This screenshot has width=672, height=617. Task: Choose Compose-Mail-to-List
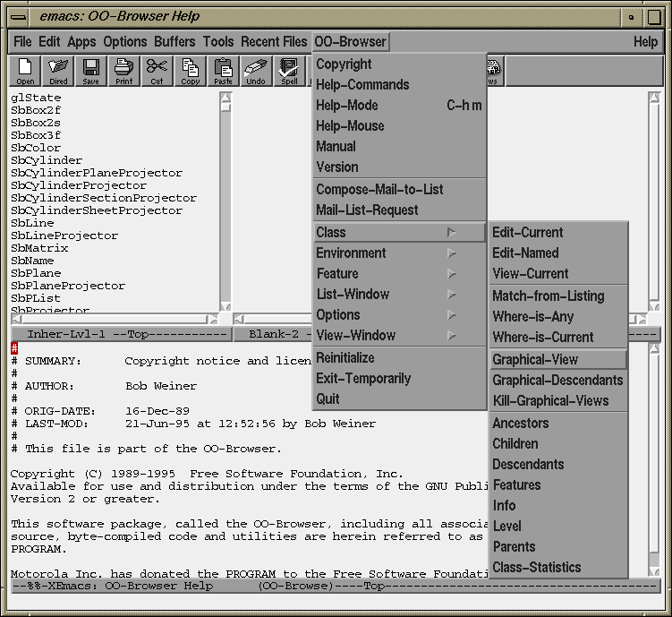[x=400, y=190]
